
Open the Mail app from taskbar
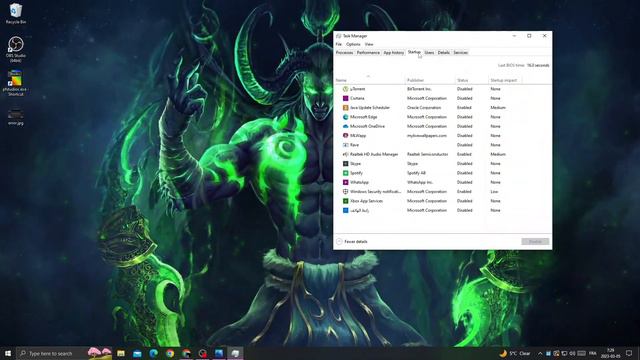point(137,353)
